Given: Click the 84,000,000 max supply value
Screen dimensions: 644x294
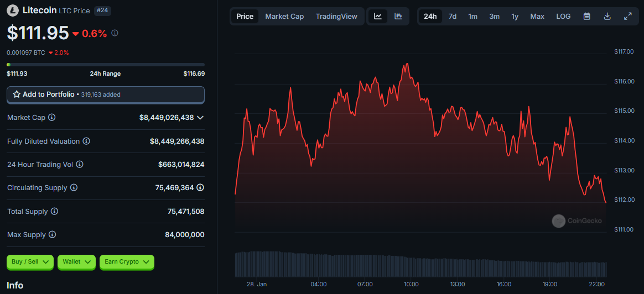Looking at the screenshot, I should (184, 234).
